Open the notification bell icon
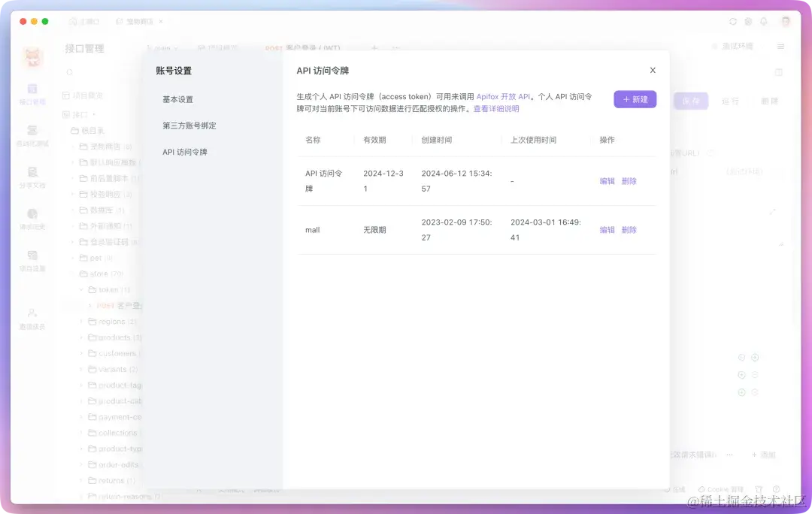Screen dimensions: 812x514 764,21
